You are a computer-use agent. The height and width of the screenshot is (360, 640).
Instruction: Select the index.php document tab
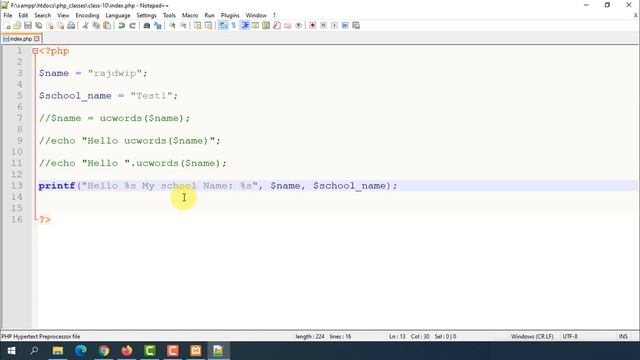coord(21,39)
